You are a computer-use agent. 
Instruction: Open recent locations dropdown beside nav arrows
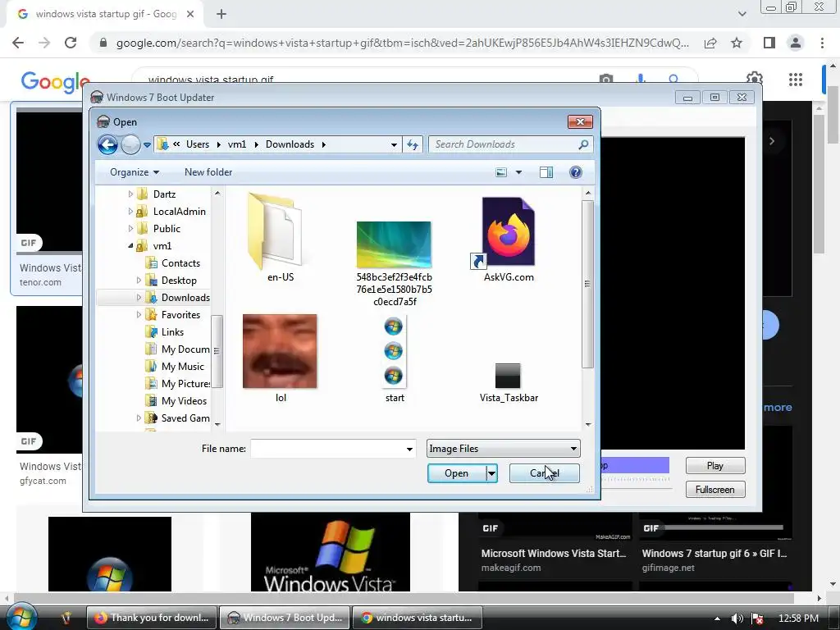147,144
